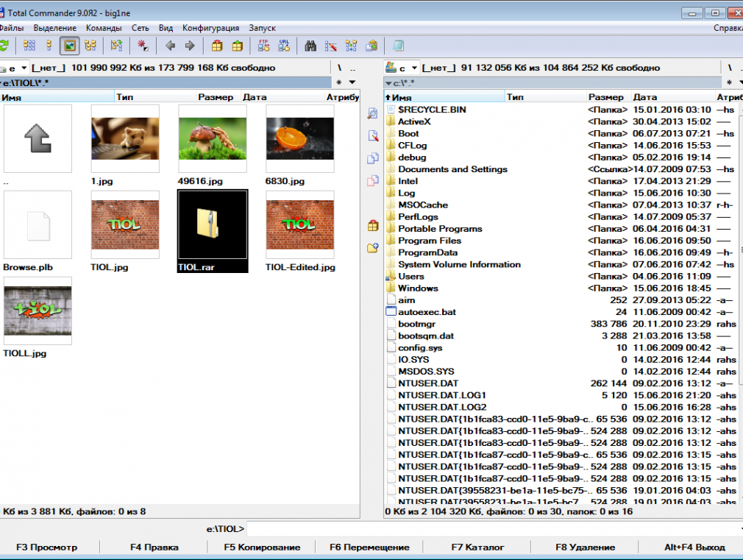Click the pack files toolbar icon
Screen dimensions: 743x560
217,46
